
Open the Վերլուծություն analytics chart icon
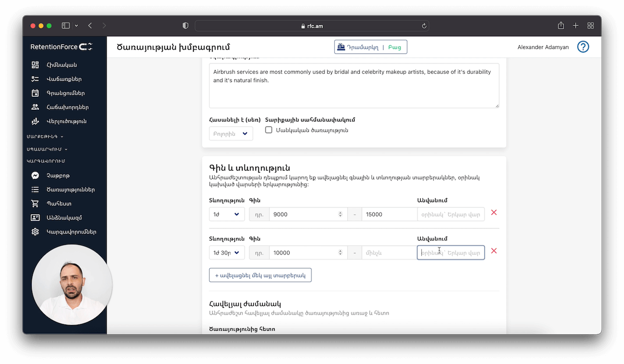[x=35, y=121]
